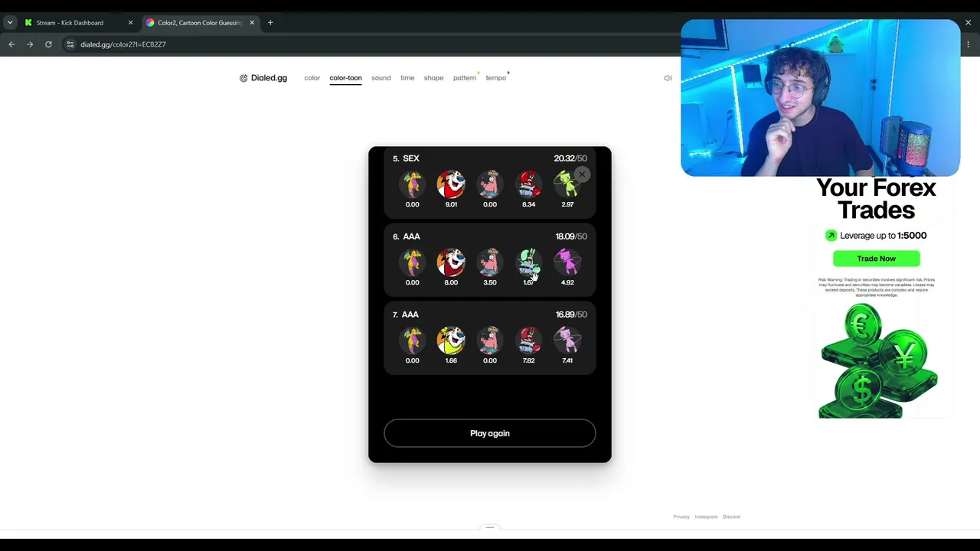Open the color game mode
The width and height of the screenshot is (980, 551).
[312, 78]
